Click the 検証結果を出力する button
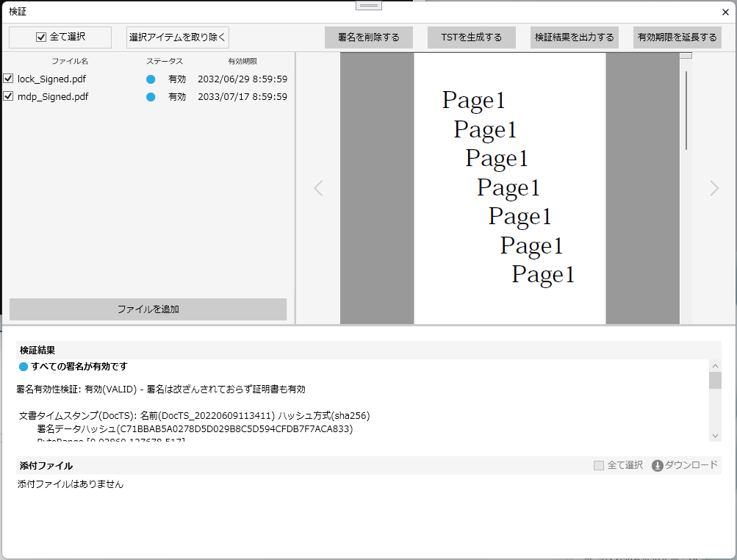 (574, 37)
